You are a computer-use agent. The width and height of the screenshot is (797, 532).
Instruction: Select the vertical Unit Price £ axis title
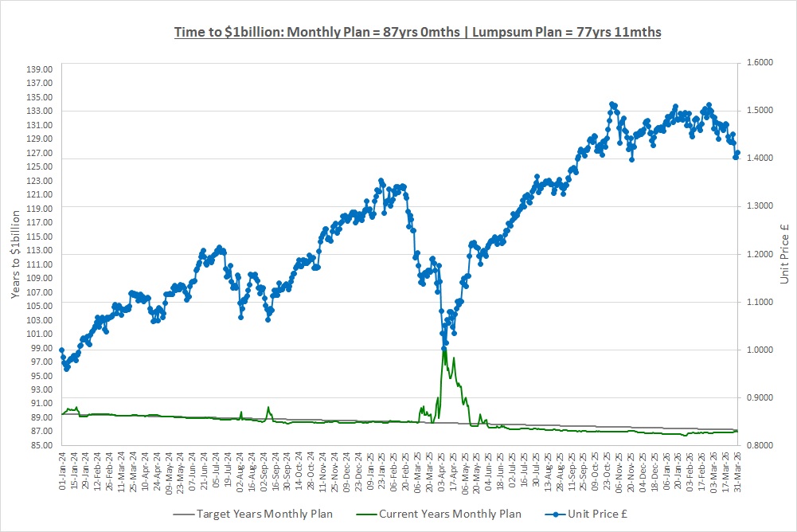point(784,255)
